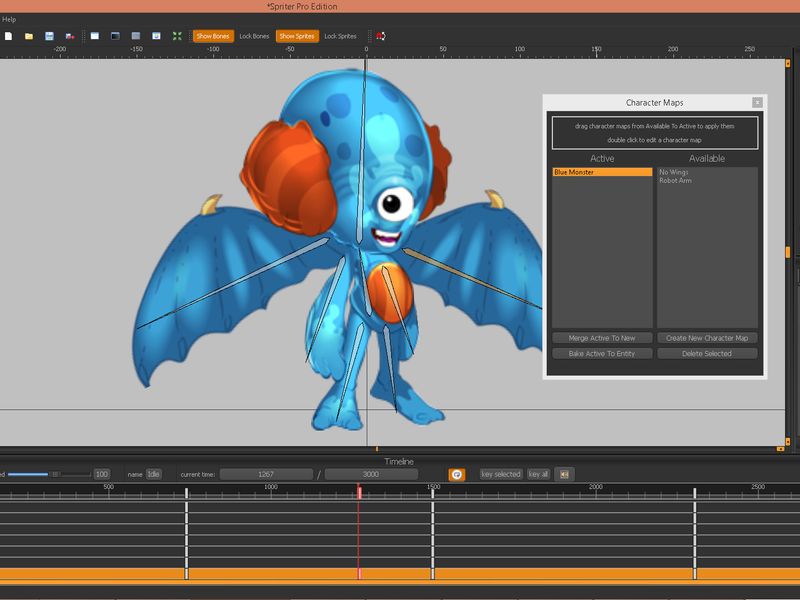Click the animation name field Idle

coord(154,474)
